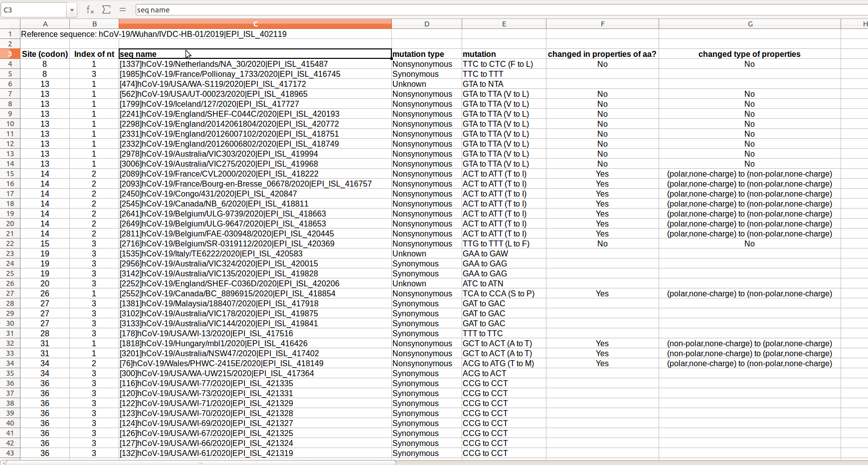Select the Australia/VIC303/2020 sequence cell

click(x=255, y=154)
